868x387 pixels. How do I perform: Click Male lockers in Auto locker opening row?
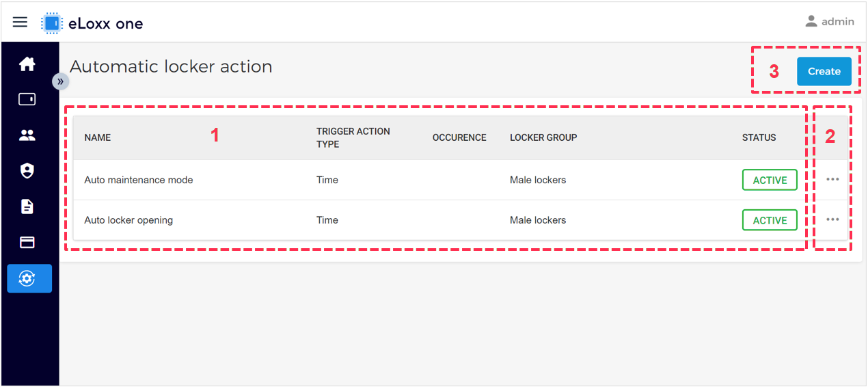[x=538, y=220]
